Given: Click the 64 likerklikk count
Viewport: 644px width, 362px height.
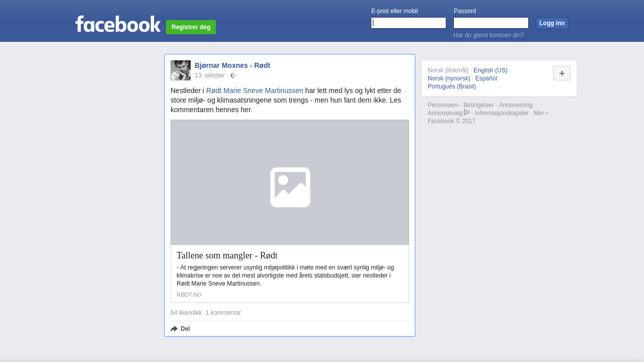Looking at the screenshot, I should click(x=186, y=313).
